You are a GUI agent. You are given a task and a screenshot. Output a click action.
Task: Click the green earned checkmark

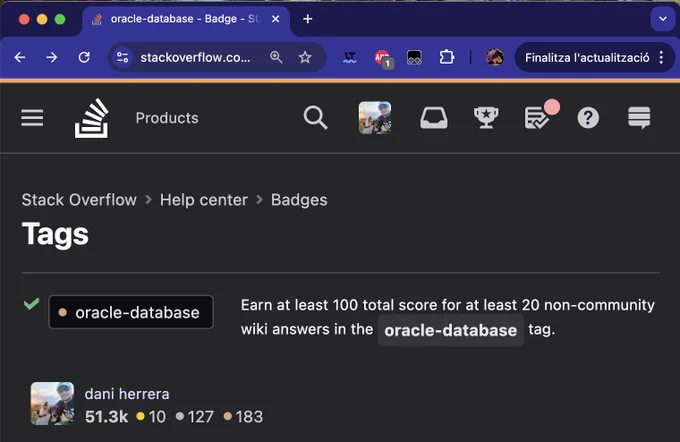[32, 303]
